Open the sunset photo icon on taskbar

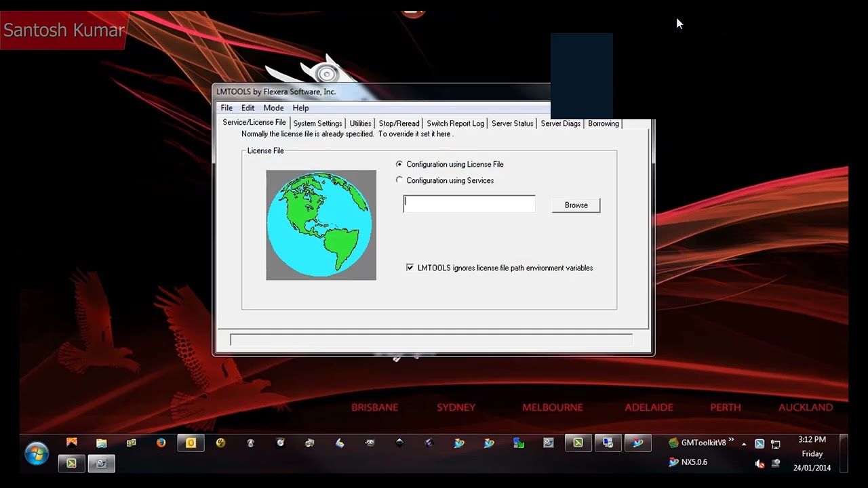click(x=72, y=443)
